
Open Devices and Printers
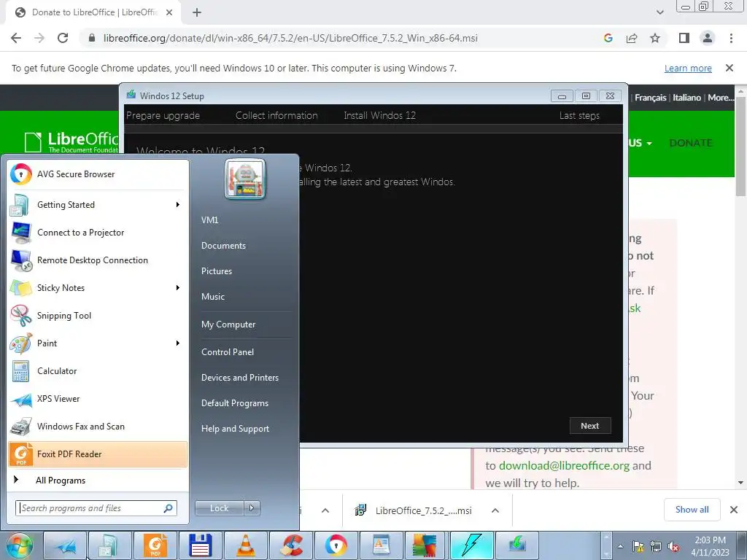240,378
